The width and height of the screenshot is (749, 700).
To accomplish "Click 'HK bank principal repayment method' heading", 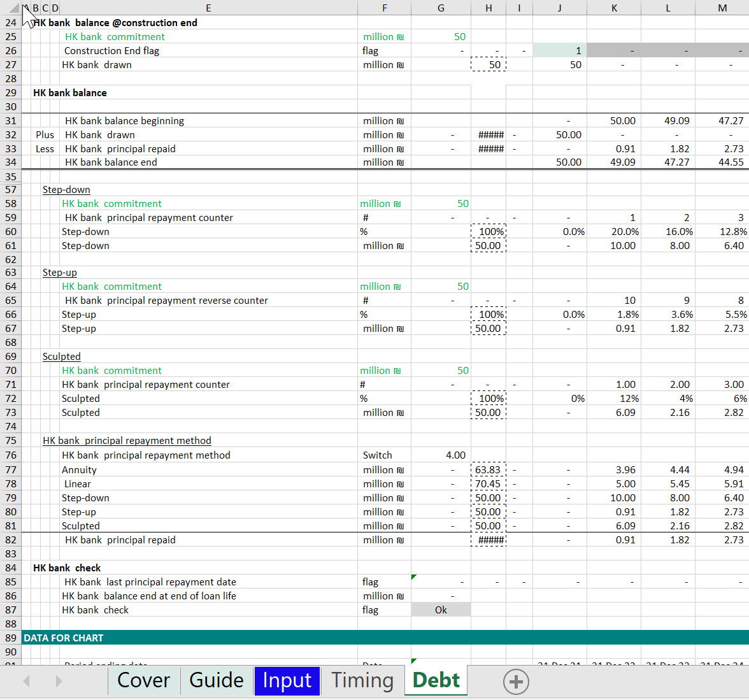I will click(127, 441).
